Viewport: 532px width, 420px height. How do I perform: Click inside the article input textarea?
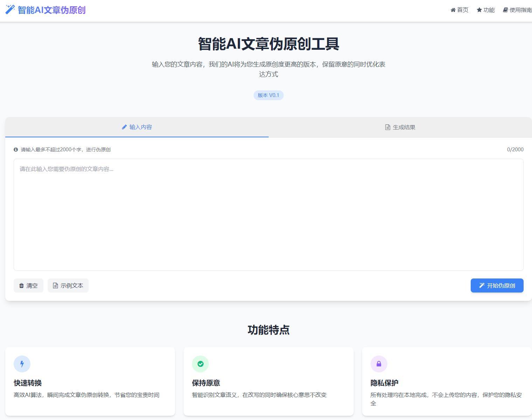point(268,214)
